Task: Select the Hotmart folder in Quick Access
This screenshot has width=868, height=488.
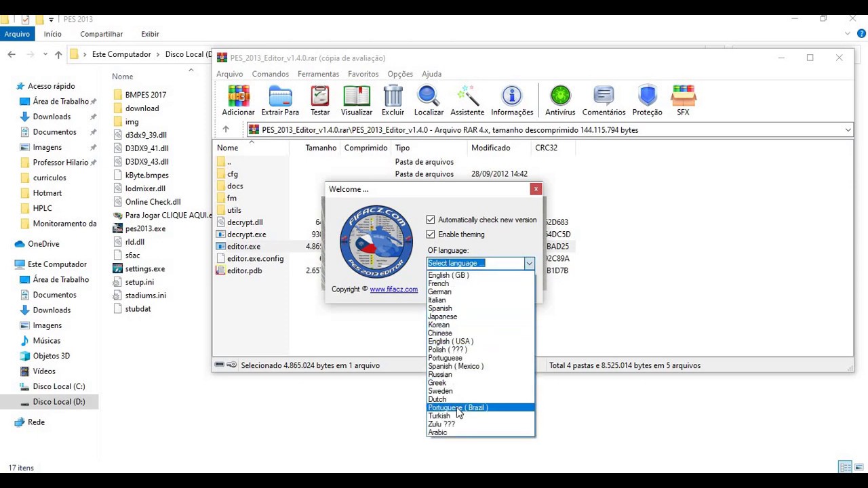Action: 47,193
